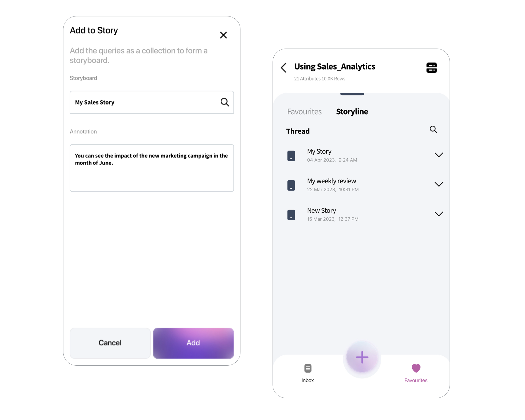Click the back arrow icon on Sales_Analytics

click(x=283, y=67)
